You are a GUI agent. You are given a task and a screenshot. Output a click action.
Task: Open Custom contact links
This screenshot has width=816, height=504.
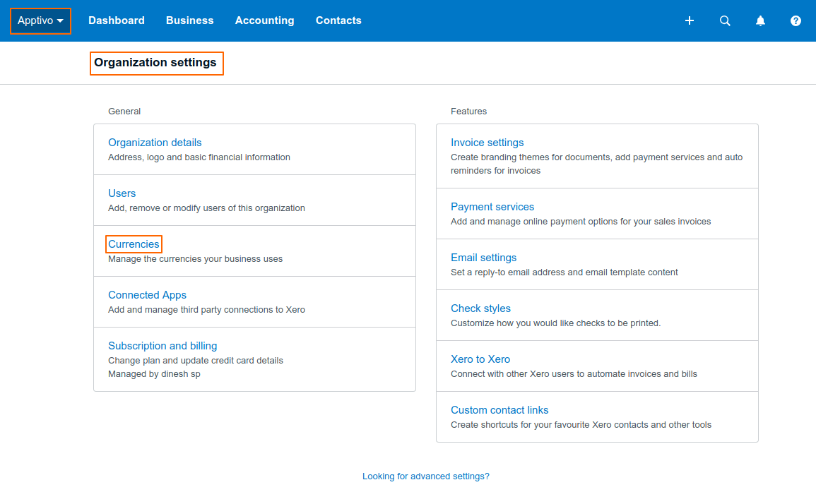click(499, 410)
